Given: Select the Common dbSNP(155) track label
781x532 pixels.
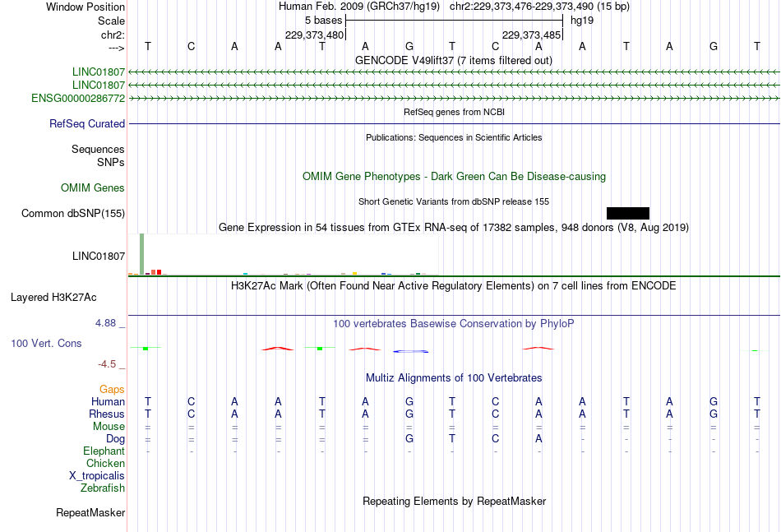Looking at the screenshot, I should tap(73, 213).
